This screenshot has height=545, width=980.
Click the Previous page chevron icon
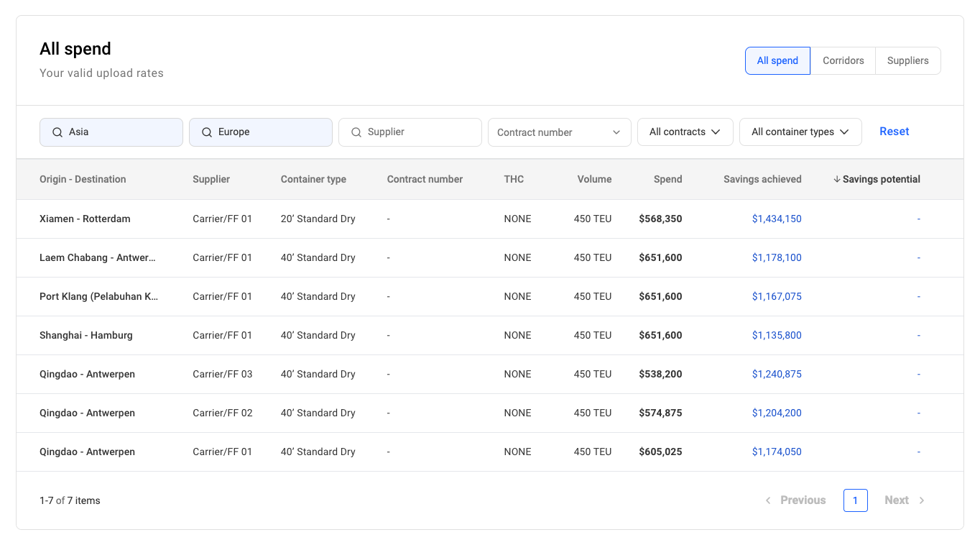(768, 500)
